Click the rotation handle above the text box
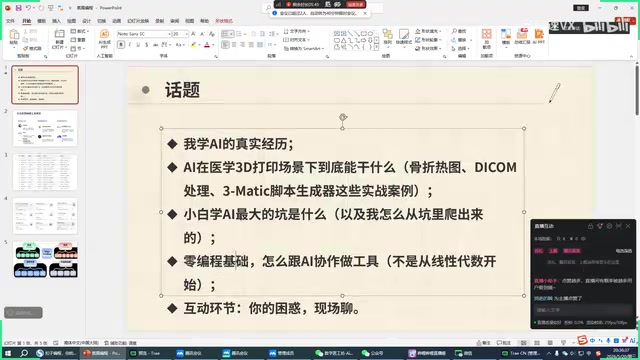 343,118
